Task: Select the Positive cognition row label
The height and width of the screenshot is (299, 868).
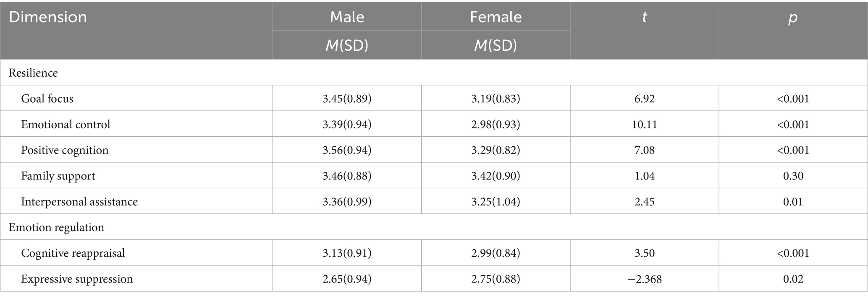Action: (65, 150)
